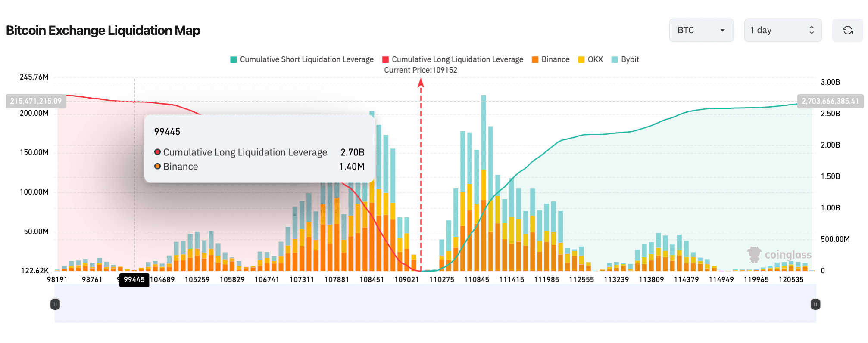Toggle Cumulative Short Liquidation Leverage legend
868x343 pixels.
pos(302,59)
